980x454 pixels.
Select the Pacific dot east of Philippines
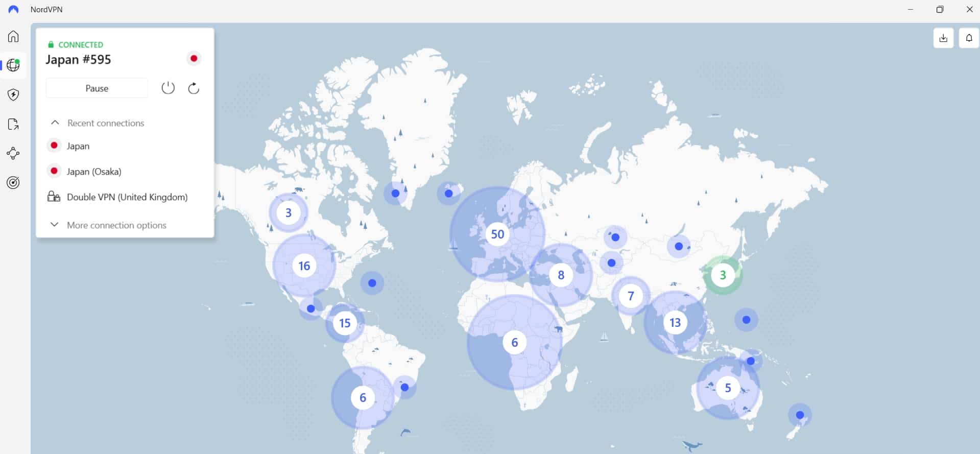746,320
